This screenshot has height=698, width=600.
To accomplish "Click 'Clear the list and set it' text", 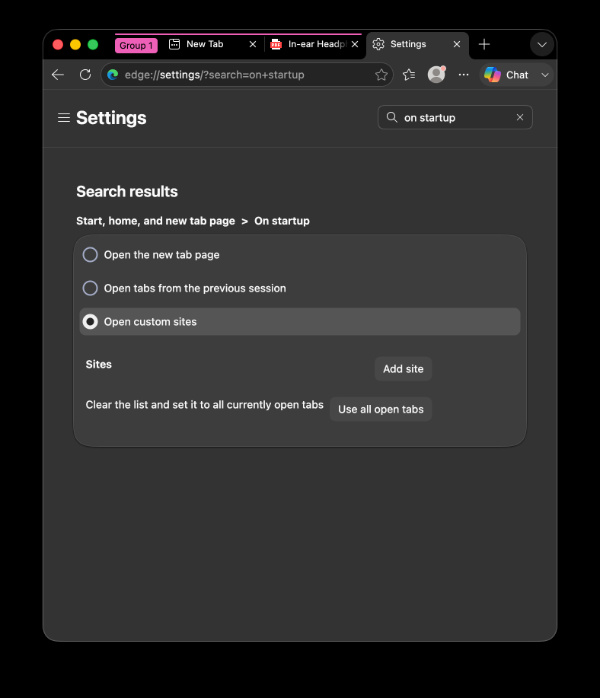I will 204,405.
